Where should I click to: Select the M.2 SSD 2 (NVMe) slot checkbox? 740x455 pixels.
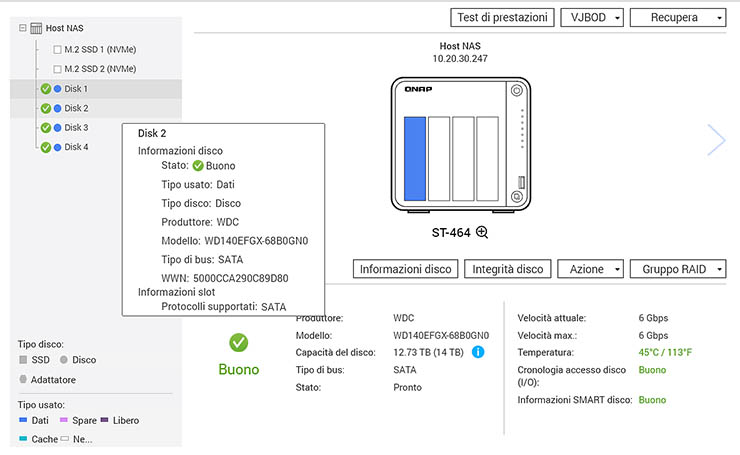57,69
